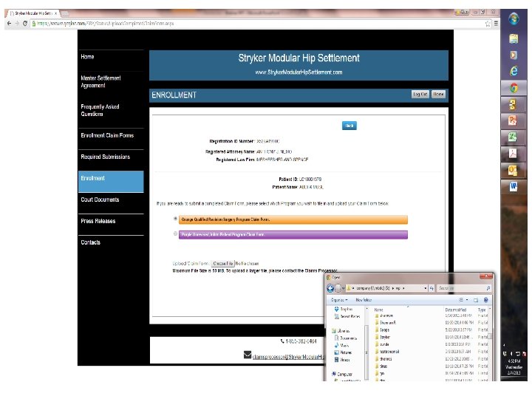Sort by Name column header
This screenshot has height=399, width=532.
point(378,310)
